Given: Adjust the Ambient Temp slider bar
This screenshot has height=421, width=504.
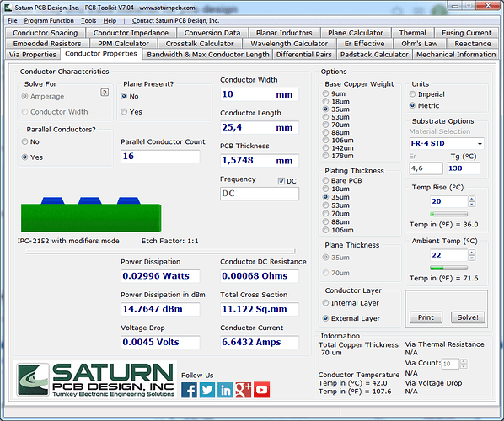Looking at the screenshot, I should pyautogui.click(x=448, y=268).
